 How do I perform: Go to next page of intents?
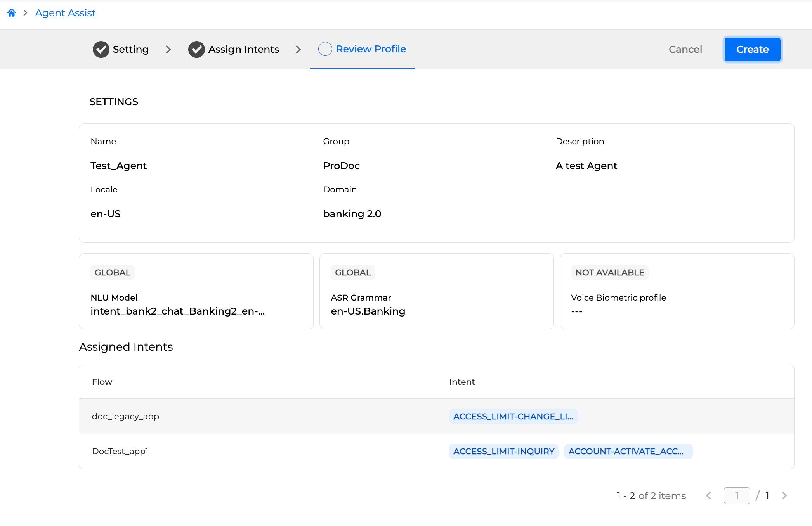pyautogui.click(x=784, y=496)
